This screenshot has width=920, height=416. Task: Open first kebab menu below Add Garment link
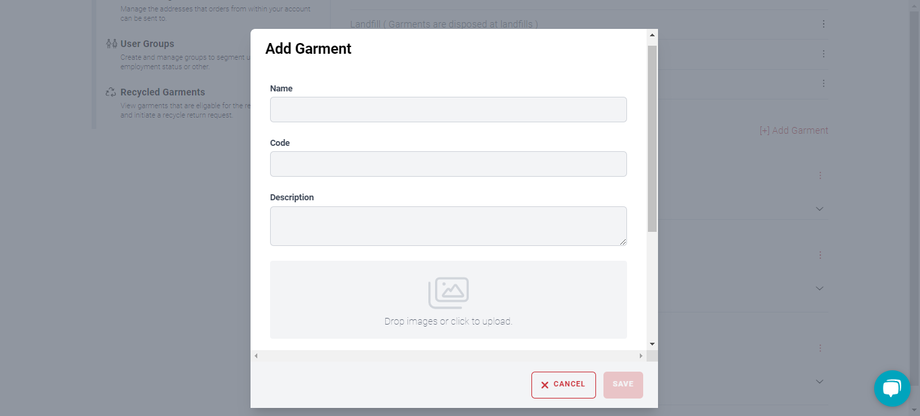pyautogui.click(x=819, y=175)
